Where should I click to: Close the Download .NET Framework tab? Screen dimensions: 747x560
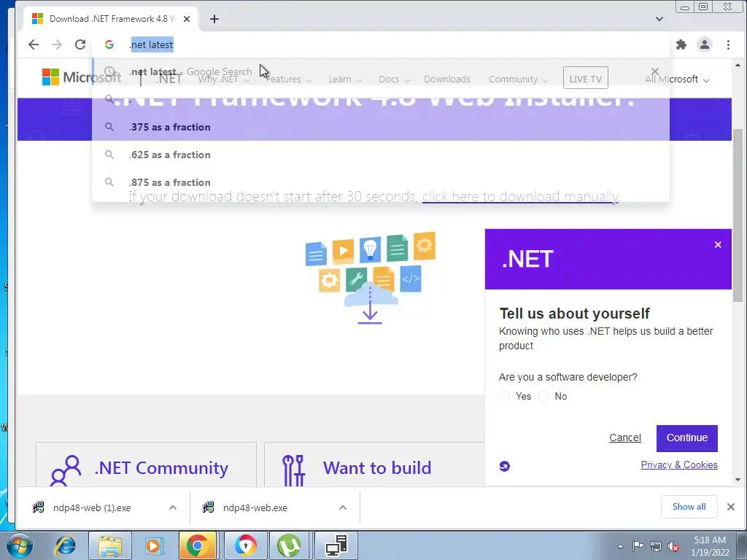[187, 18]
